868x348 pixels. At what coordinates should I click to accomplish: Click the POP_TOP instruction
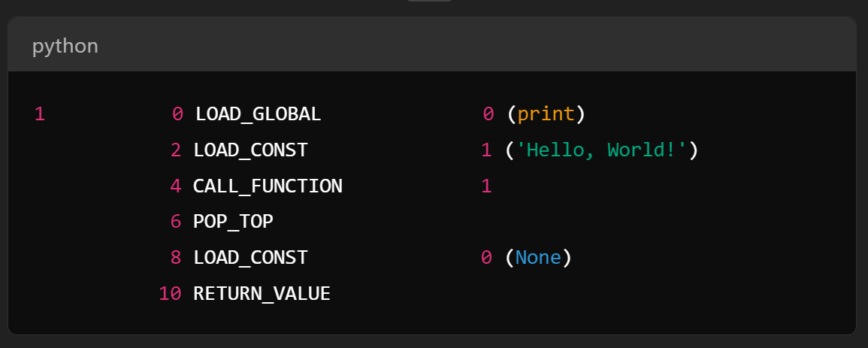[233, 222]
